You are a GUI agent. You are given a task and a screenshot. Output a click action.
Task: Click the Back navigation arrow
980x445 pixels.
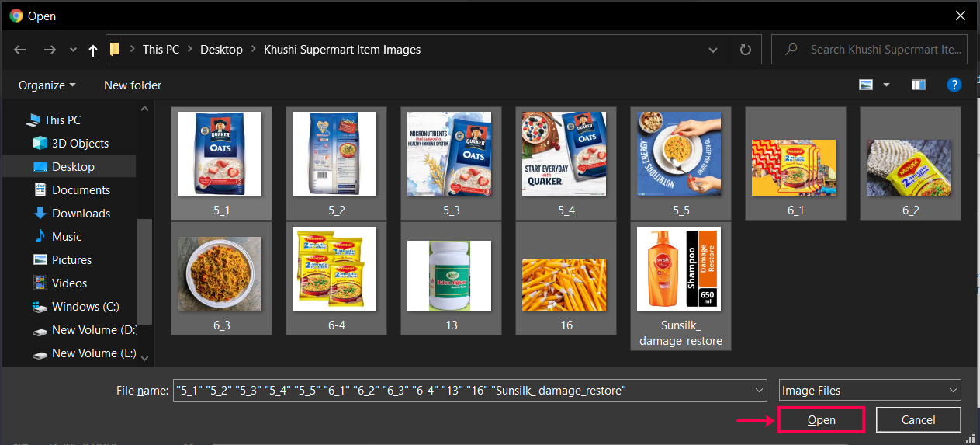tap(20, 50)
